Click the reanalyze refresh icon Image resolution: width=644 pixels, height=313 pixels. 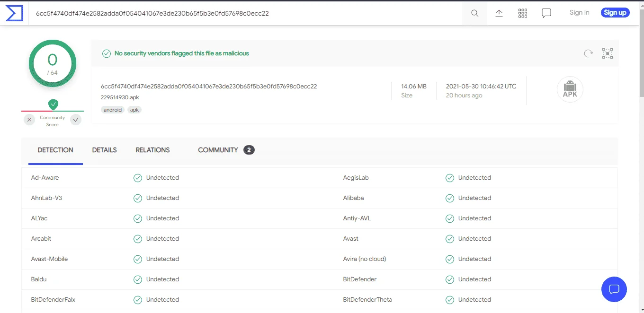pos(588,53)
